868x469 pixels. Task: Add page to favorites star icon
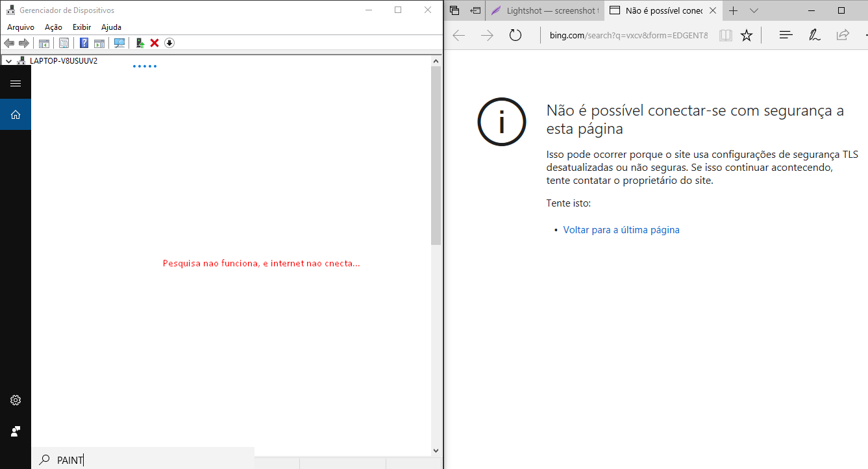[x=747, y=35]
